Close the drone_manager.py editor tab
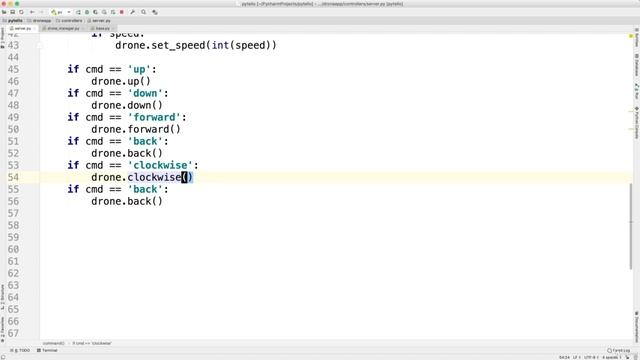 [83, 29]
